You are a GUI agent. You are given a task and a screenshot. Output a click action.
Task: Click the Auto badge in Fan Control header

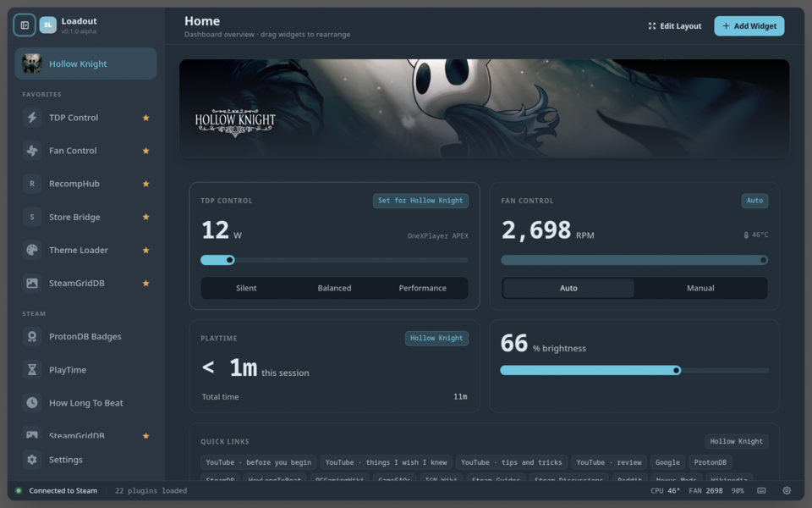click(x=754, y=201)
